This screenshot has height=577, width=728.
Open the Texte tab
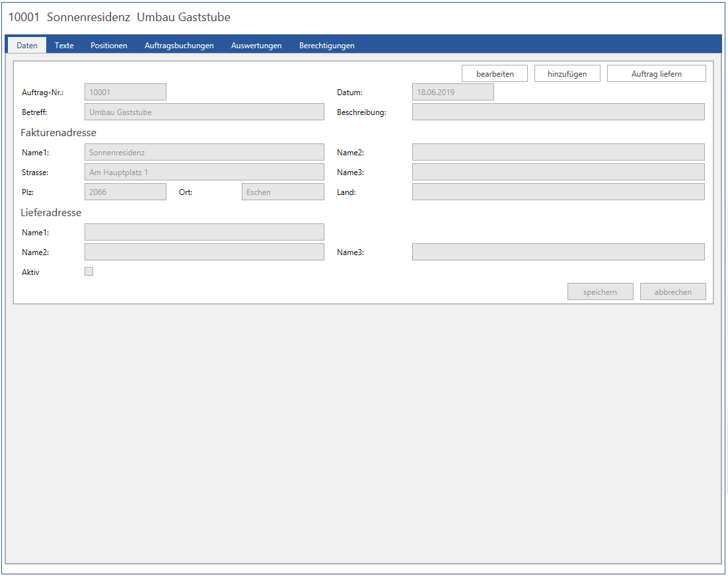coord(64,46)
